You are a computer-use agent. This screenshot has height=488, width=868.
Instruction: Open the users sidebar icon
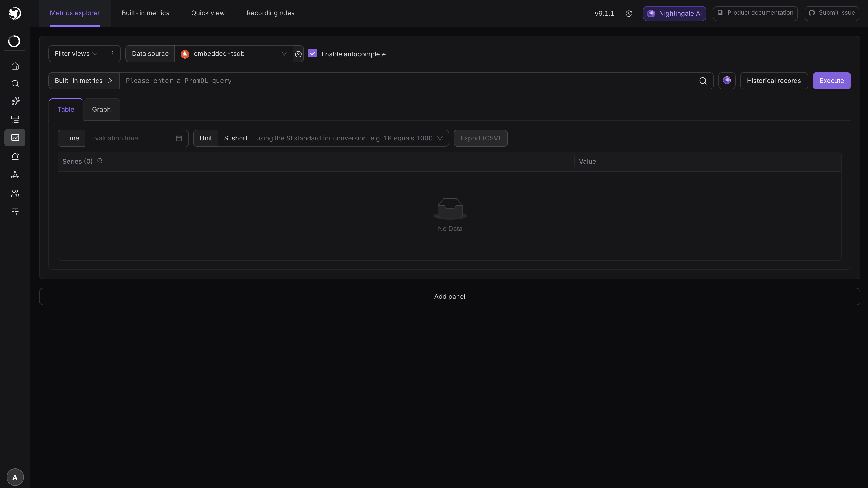[15, 193]
